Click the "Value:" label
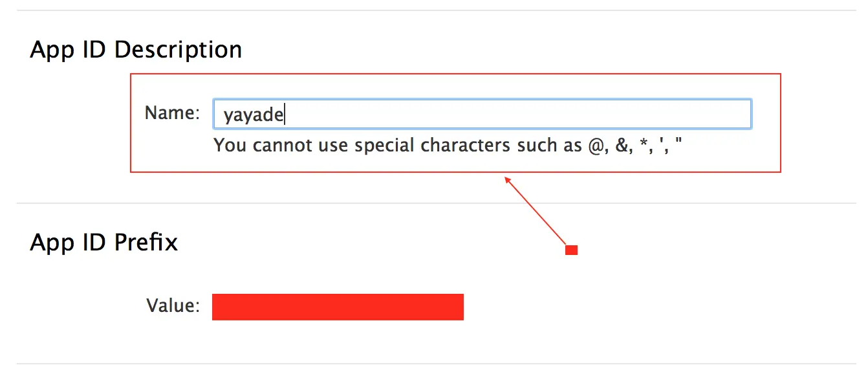This screenshot has height=365, width=868. [x=173, y=305]
